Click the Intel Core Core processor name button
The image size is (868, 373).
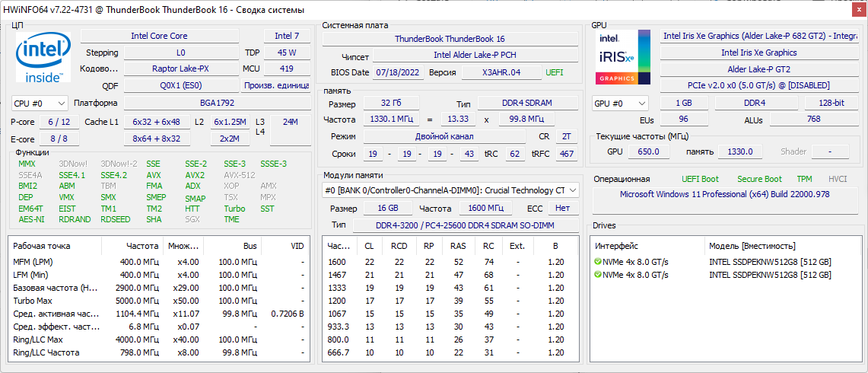[158, 36]
